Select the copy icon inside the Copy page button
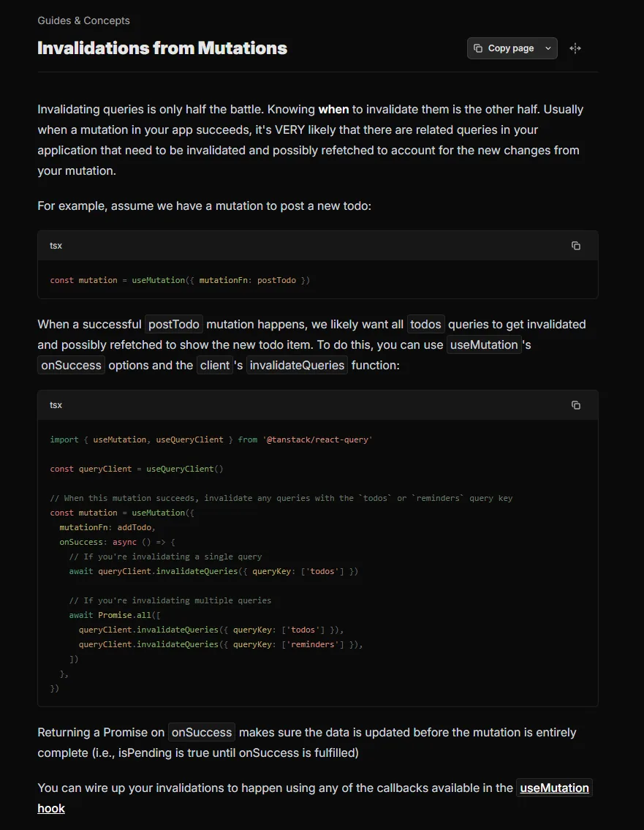 (479, 48)
